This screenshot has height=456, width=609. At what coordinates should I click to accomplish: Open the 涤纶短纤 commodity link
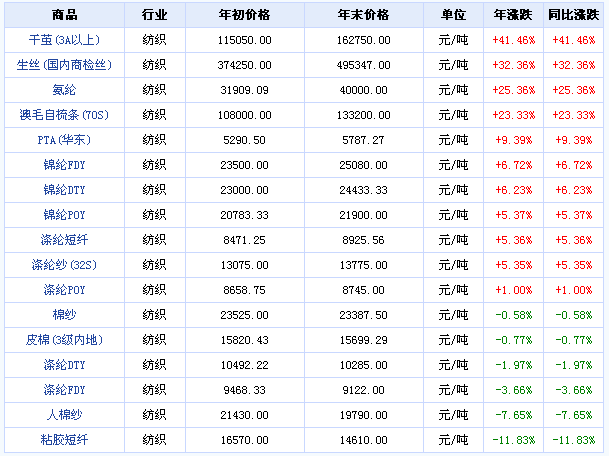[x=62, y=239]
